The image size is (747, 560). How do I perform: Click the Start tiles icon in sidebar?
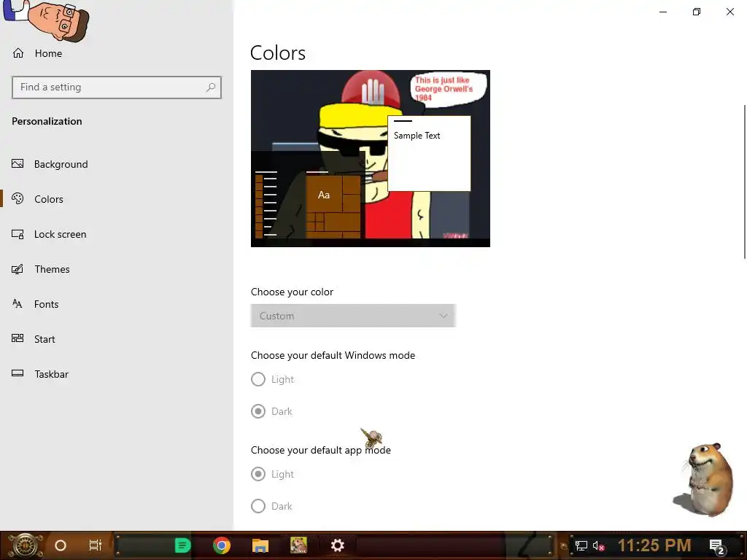tap(18, 338)
